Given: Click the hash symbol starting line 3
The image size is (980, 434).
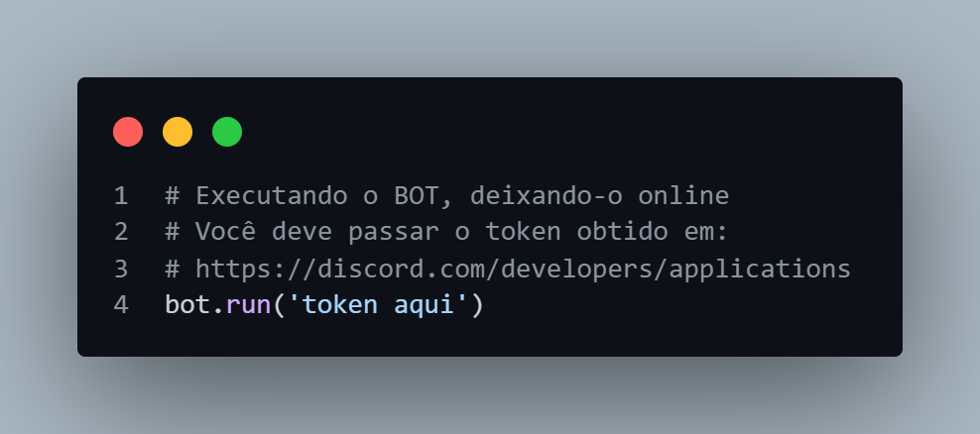Looking at the screenshot, I should pyautogui.click(x=173, y=270).
